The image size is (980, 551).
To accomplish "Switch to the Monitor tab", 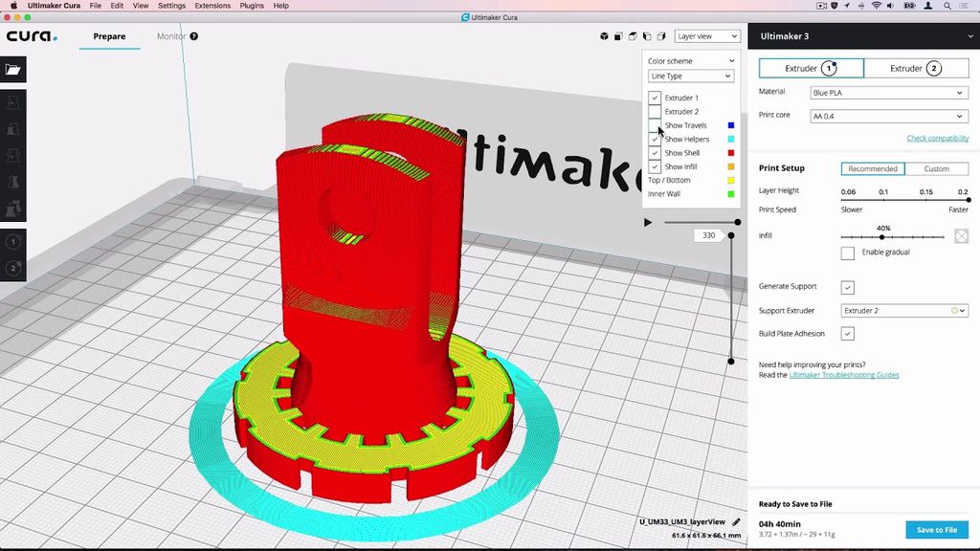I will click(x=171, y=36).
